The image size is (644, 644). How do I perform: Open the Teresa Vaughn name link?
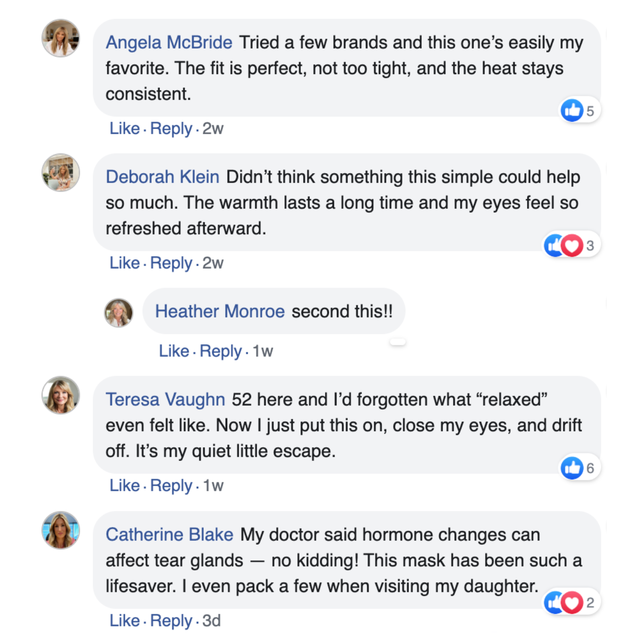pos(165,400)
